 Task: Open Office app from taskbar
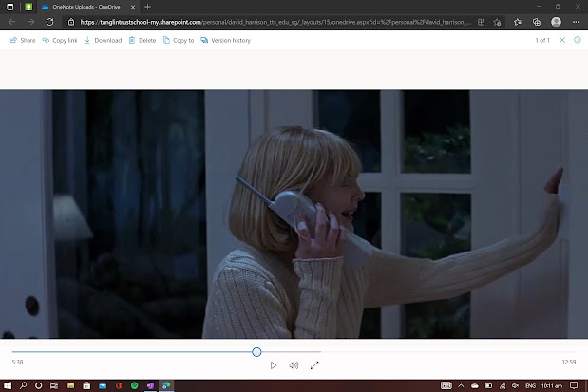tap(119, 385)
